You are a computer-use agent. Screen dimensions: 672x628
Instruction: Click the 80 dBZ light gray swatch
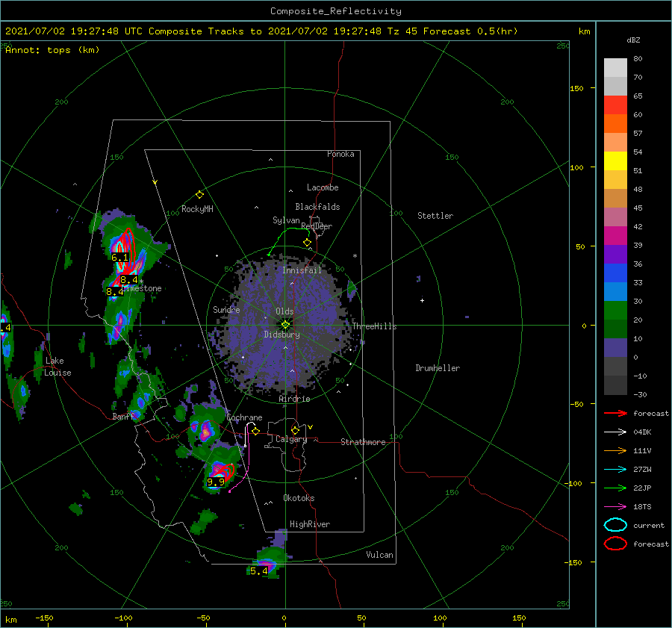coord(615,68)
